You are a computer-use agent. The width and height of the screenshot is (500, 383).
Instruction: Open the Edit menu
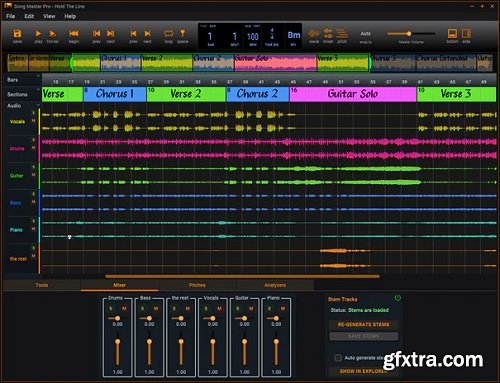pos(29,16)
